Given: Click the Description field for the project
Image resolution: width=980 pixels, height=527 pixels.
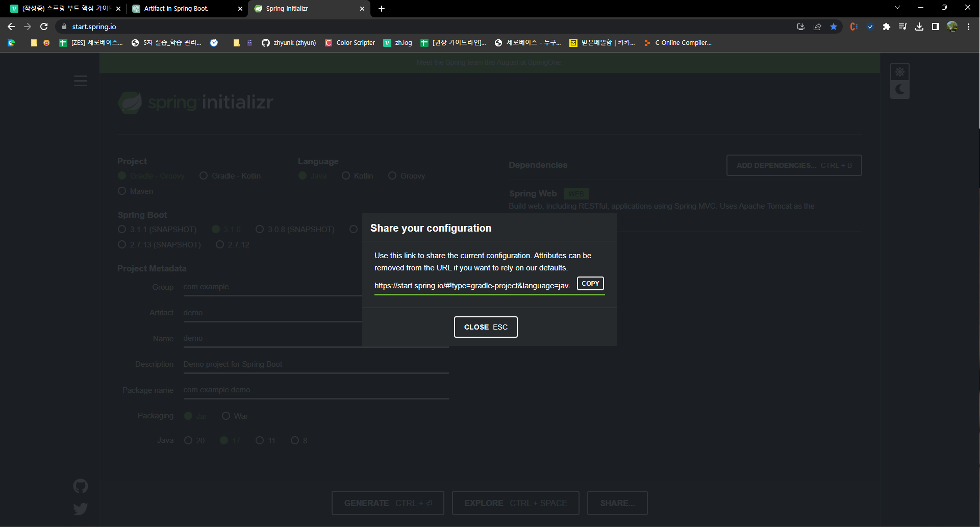Looking at the screenshot, I should [316, 364].
